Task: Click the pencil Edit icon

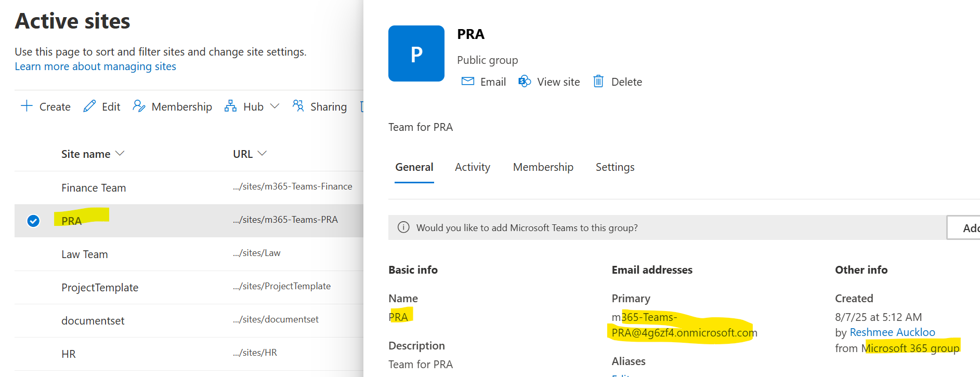Action: tap(89, 106)
